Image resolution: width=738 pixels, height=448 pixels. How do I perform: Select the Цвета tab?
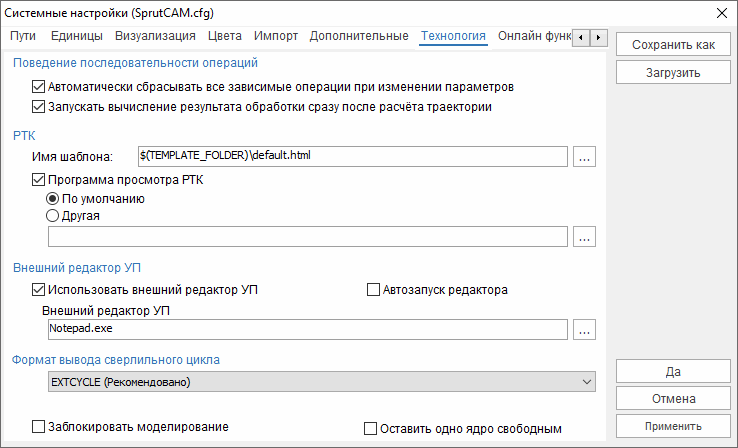[x=225, y=36]
